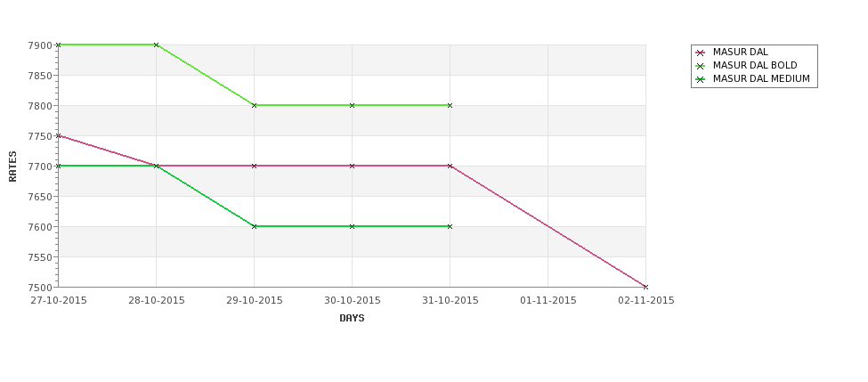Click MASUR DAL BOLD point on 29-10-2015
Screen dimensions: 868x382
click(x=254, y=105)
